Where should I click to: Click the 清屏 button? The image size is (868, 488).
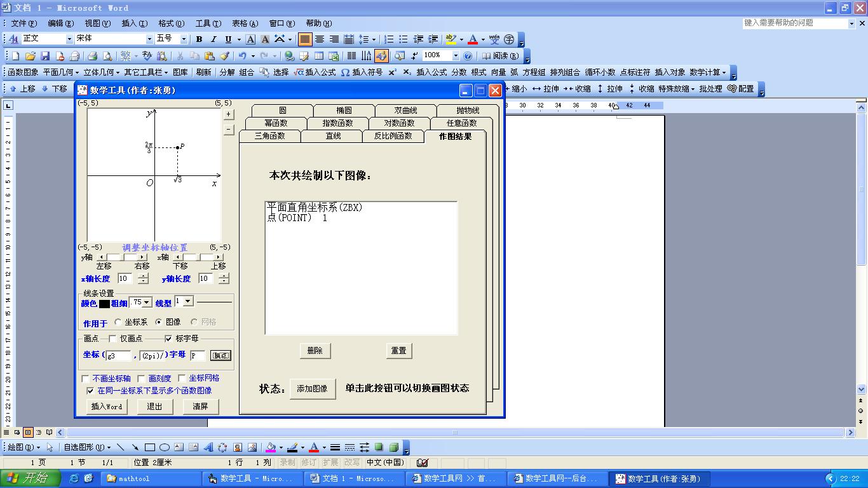coord(200,407)
